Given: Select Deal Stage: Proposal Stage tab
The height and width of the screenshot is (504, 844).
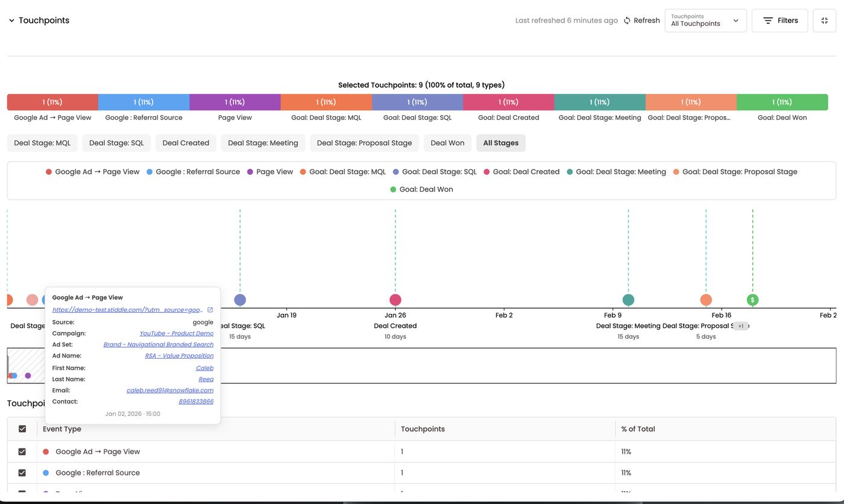Looking at the screenshot, I should [364, 143].
